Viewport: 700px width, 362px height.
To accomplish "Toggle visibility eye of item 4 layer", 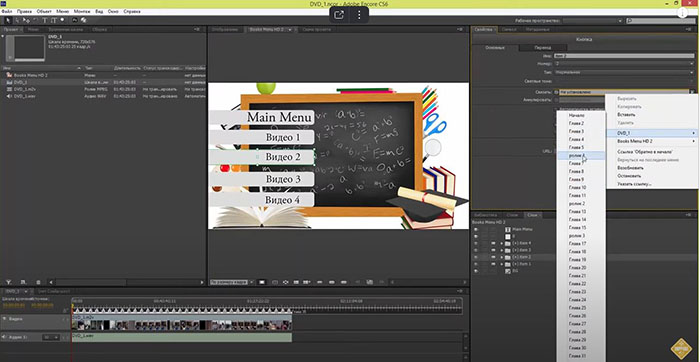I will [476, 243].
